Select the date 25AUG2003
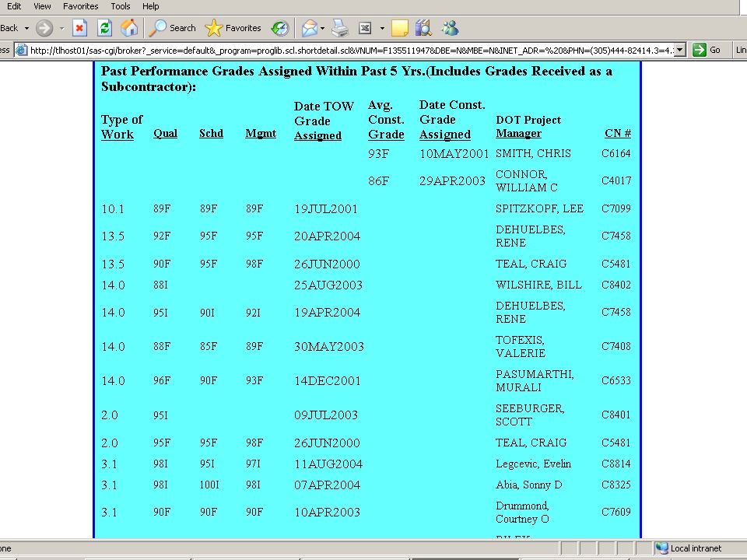 point(328,285)
